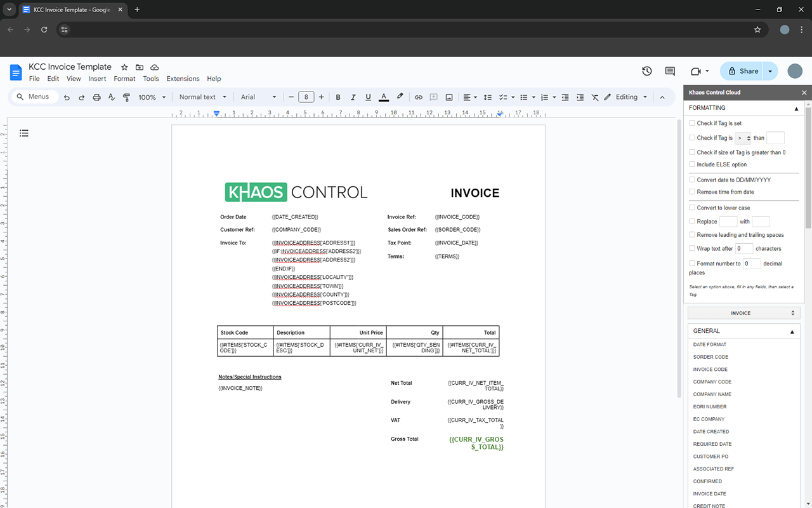Insert the SORDER CODE tag

(710, 357)
